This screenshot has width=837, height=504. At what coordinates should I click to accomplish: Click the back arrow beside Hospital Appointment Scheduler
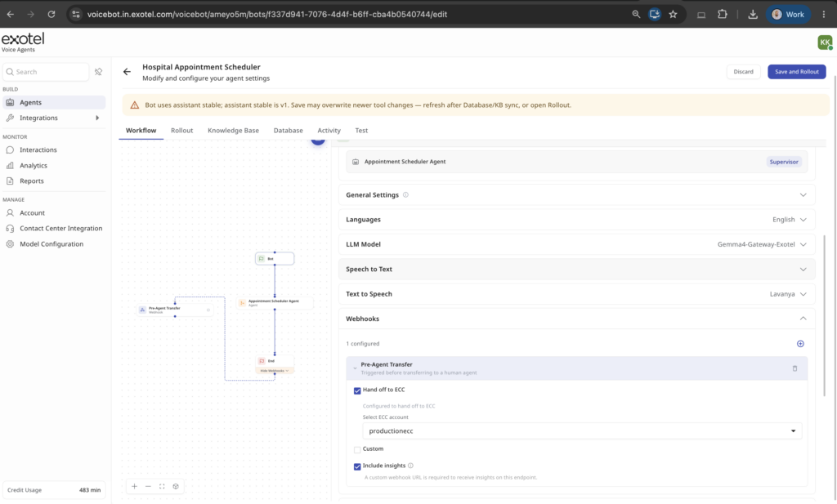click(127, 71)
